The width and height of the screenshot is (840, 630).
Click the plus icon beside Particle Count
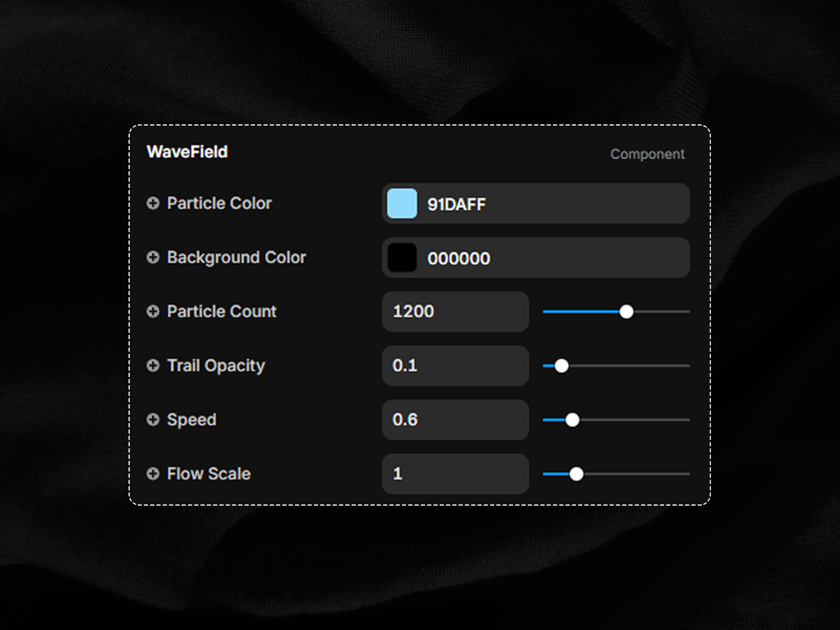click(x=153, y=311)
